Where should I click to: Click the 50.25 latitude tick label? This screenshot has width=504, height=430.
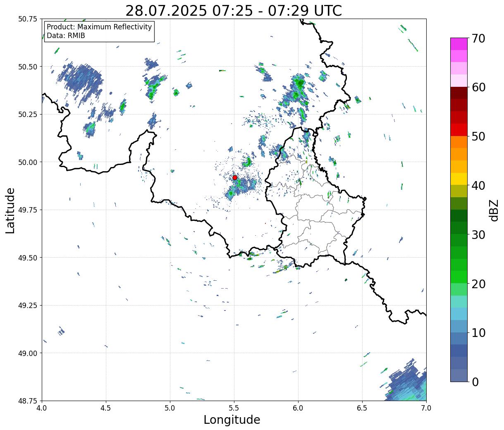[28, 115]
